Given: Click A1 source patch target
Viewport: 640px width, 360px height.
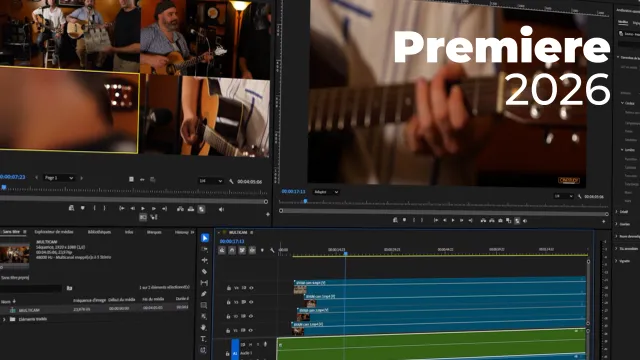Looking at the screenshot, I should click(x=235, y=349).
